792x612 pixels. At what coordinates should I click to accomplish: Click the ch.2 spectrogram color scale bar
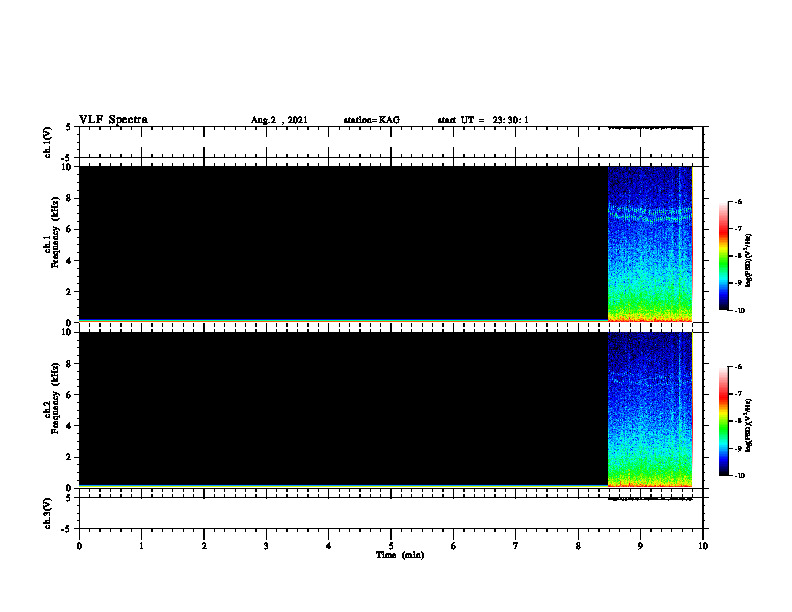[x=723, y=421]
